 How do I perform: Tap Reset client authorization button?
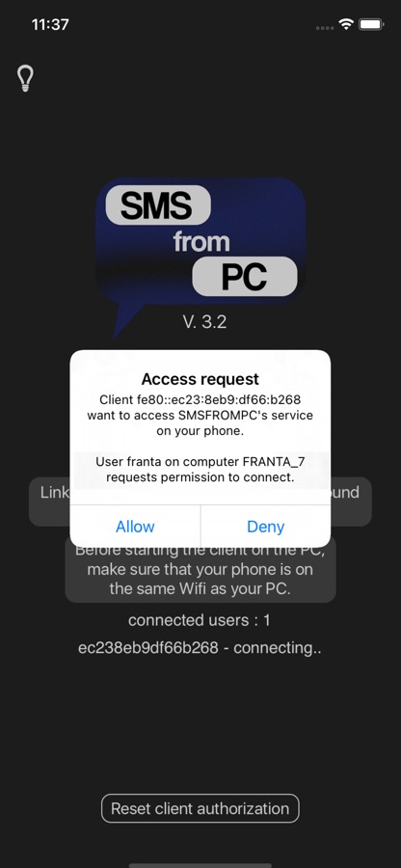(200, 808)
